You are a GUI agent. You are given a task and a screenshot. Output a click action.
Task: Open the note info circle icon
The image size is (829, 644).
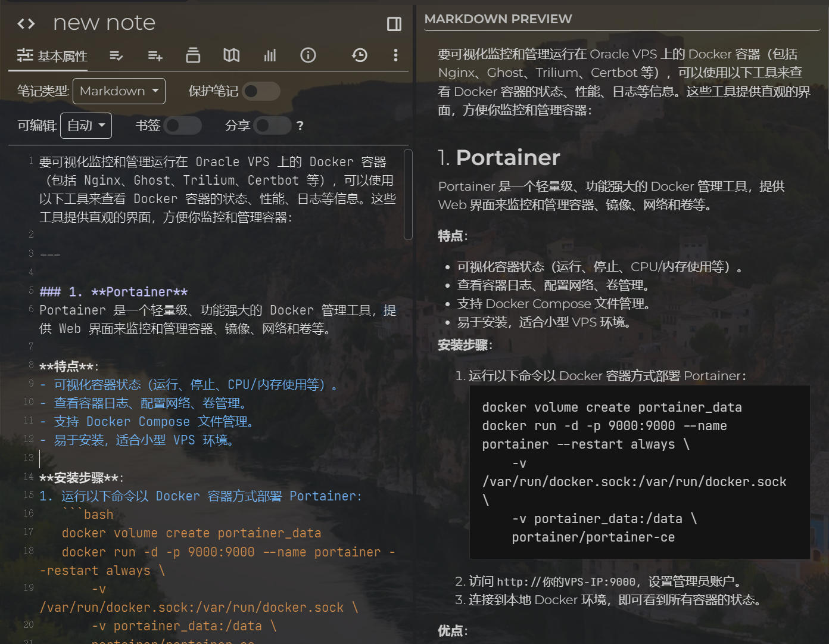point(308,55)
